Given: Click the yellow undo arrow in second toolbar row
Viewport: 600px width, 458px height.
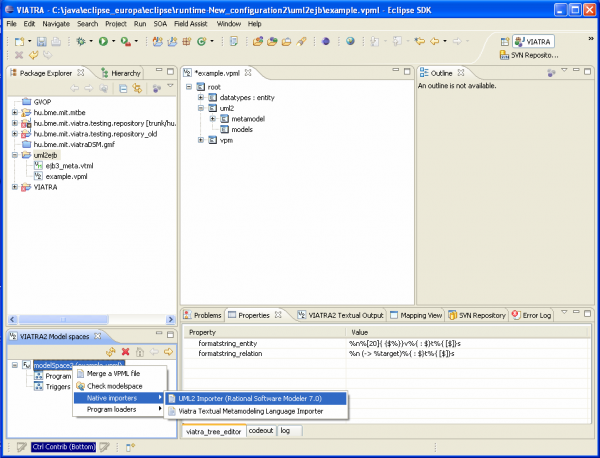Looking at the screenshot, I should click(x=34, y=55).
